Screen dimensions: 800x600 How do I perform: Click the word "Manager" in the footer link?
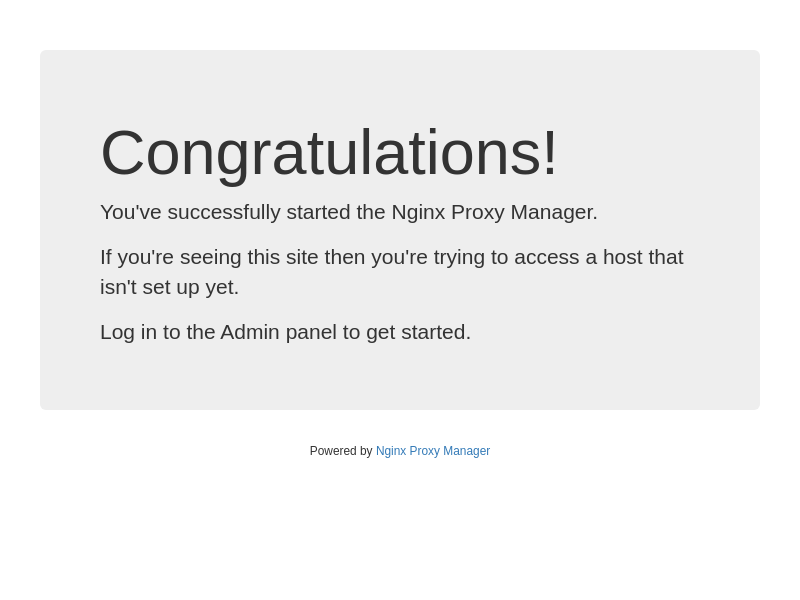467,451
